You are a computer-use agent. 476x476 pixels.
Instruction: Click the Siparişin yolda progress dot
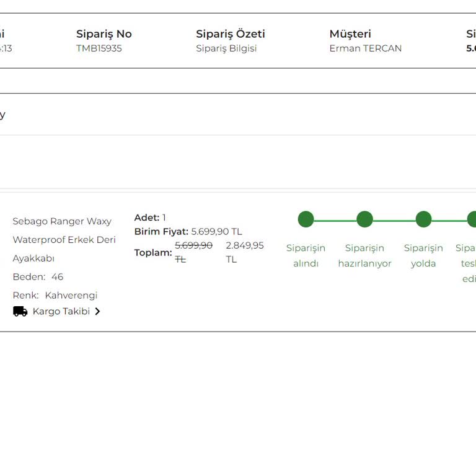tap(423, 219)
